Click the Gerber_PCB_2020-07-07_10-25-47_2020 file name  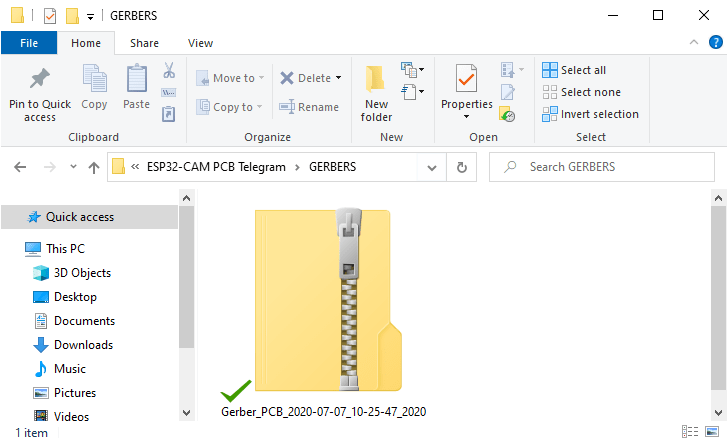(x=324, y=412)
